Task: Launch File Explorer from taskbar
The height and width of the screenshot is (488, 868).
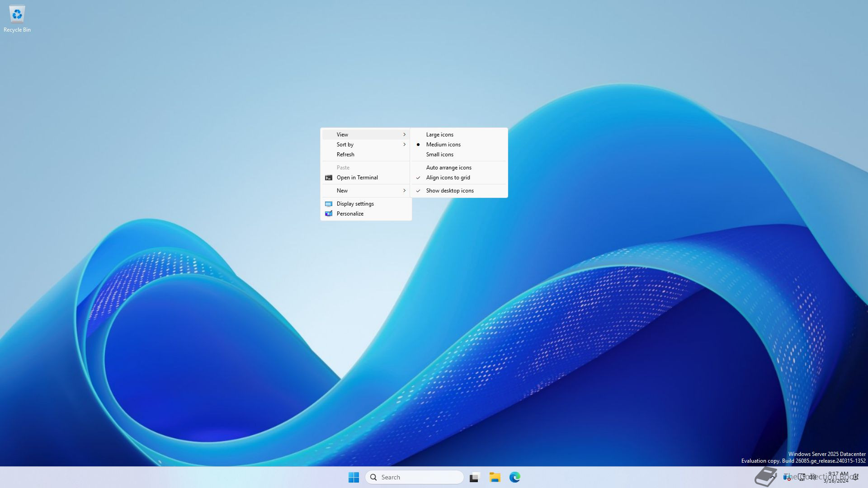Action: click(495, 477)
